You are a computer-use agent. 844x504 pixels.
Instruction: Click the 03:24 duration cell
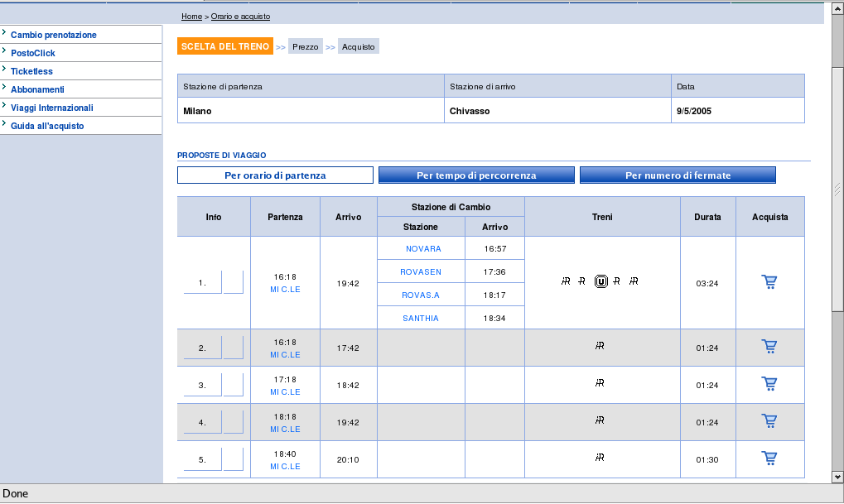[x=707, y=284]
